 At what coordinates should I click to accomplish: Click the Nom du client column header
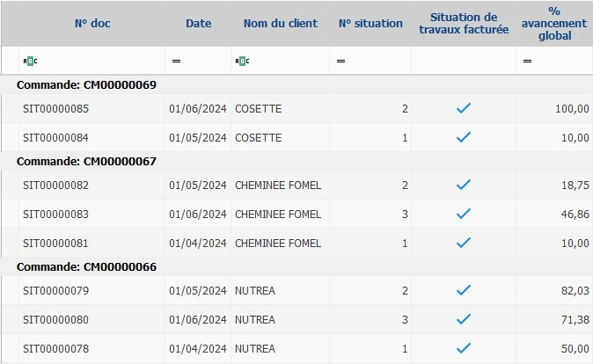pyautogui.click(x=281, y=24)
